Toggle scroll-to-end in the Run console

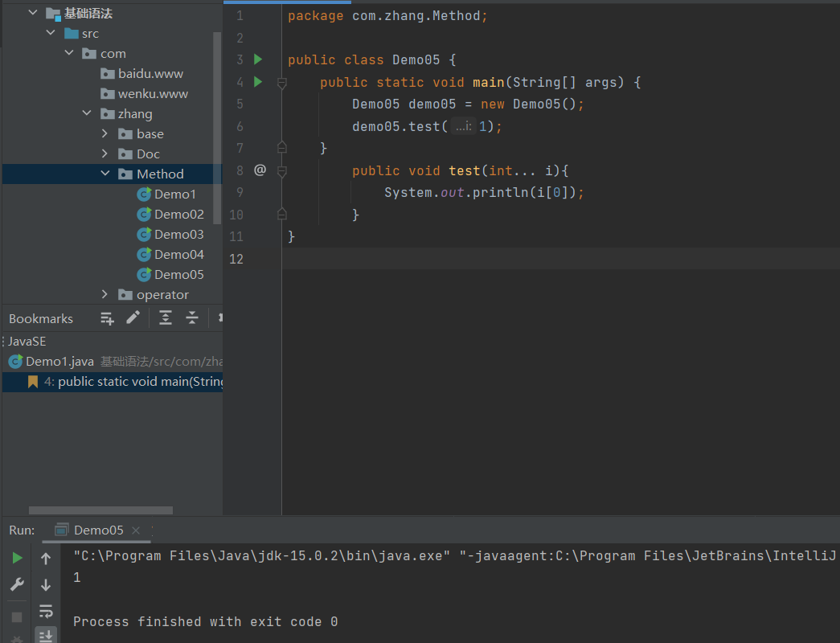tap(46, 636)
